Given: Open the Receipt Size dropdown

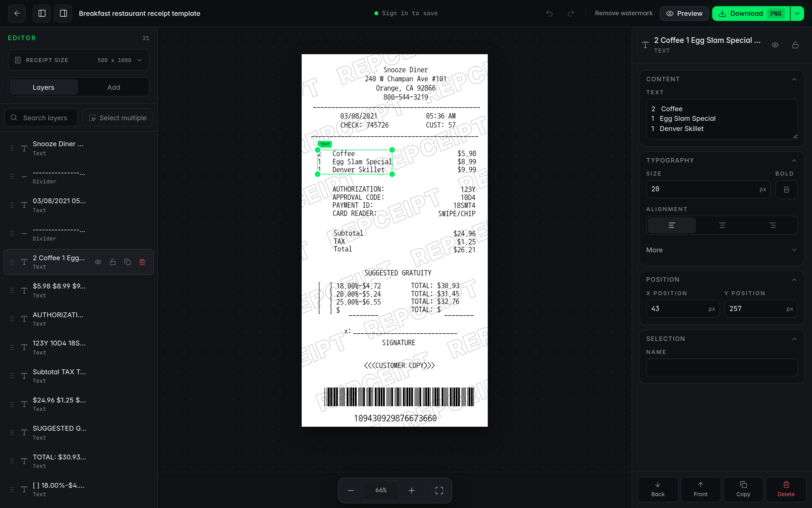Looking at the screenshot, I should click(78, 60).
